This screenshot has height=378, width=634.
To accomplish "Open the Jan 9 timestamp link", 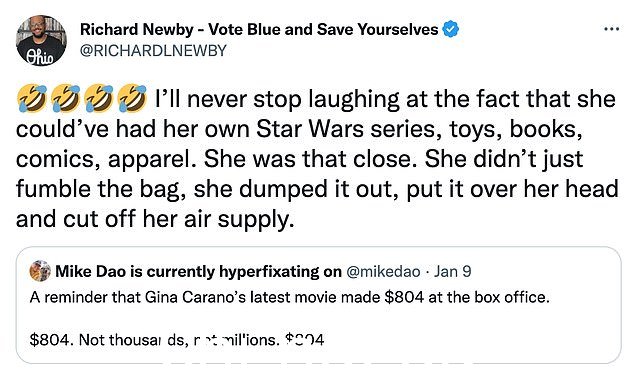I will 452,271.
